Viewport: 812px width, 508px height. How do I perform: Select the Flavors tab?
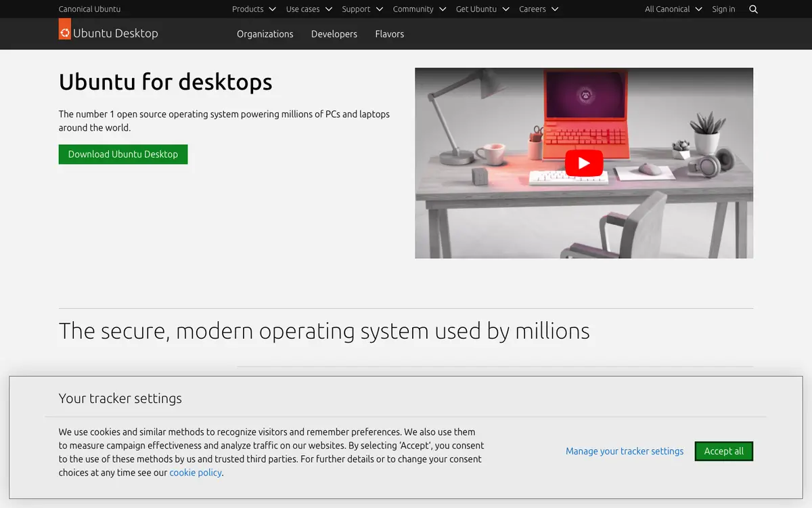pyautogui.click(x=390, y=34)
